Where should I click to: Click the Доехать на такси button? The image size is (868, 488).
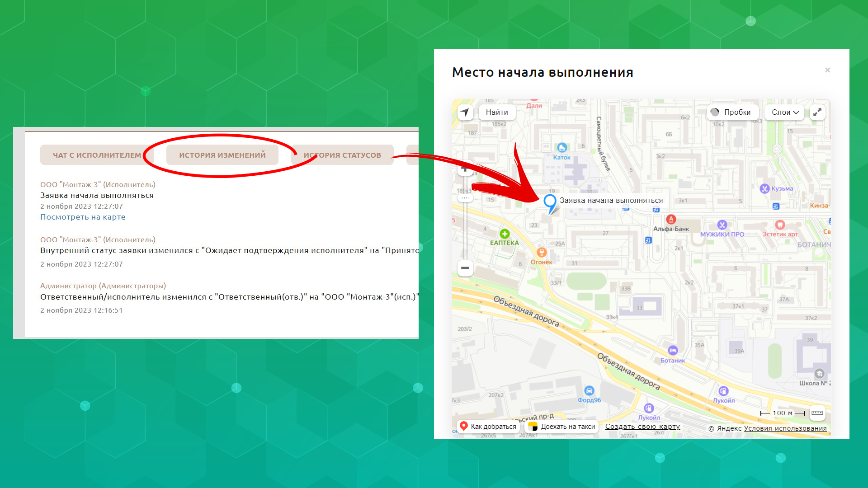click(562, 426)
